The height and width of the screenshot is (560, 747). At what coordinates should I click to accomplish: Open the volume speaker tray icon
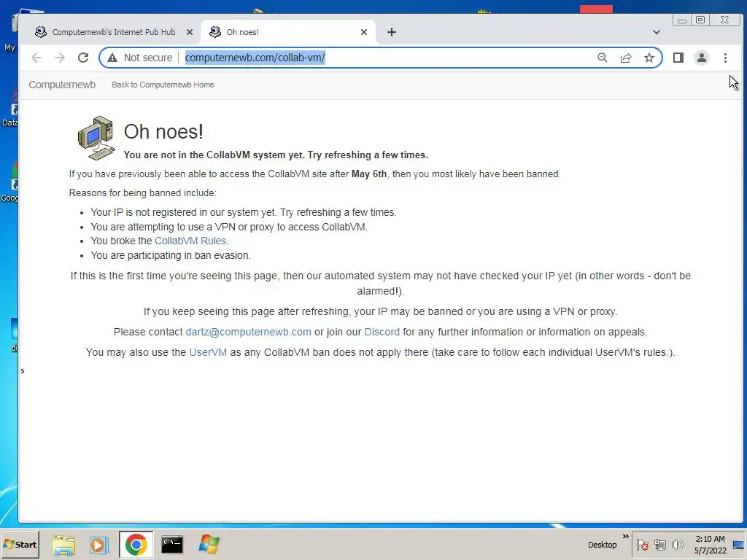(678, 545)
